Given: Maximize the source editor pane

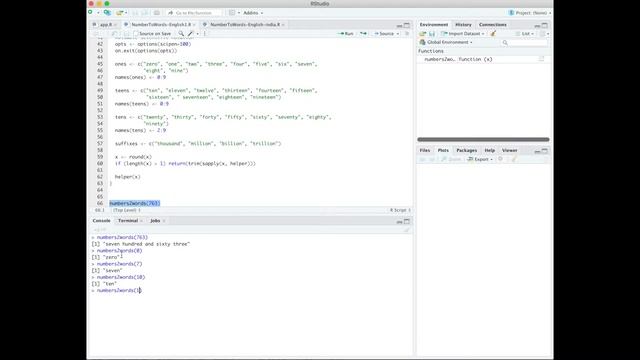Looking at the screenshot, I should click(407, 25).
